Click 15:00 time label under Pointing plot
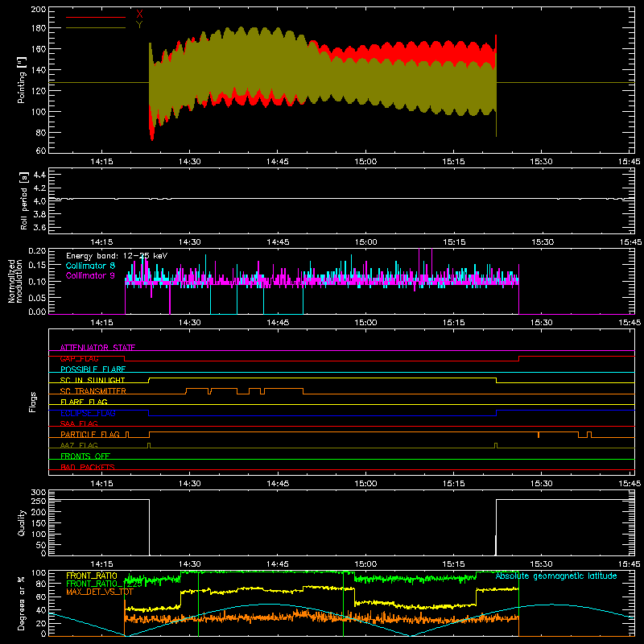644x644 pixels. (x=365, y=162)
